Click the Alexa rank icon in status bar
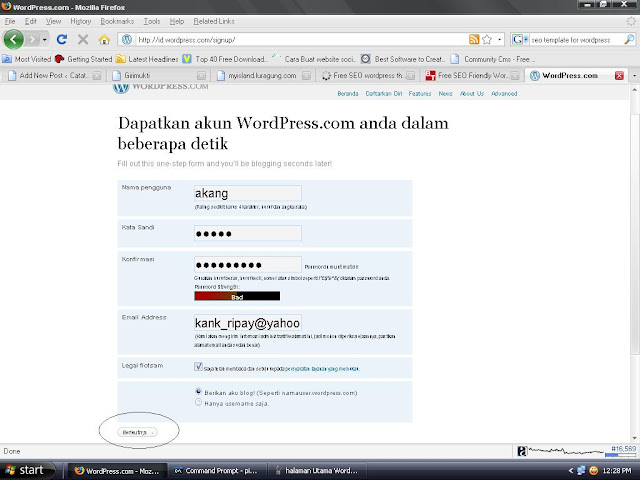 [x=522, y=451]
